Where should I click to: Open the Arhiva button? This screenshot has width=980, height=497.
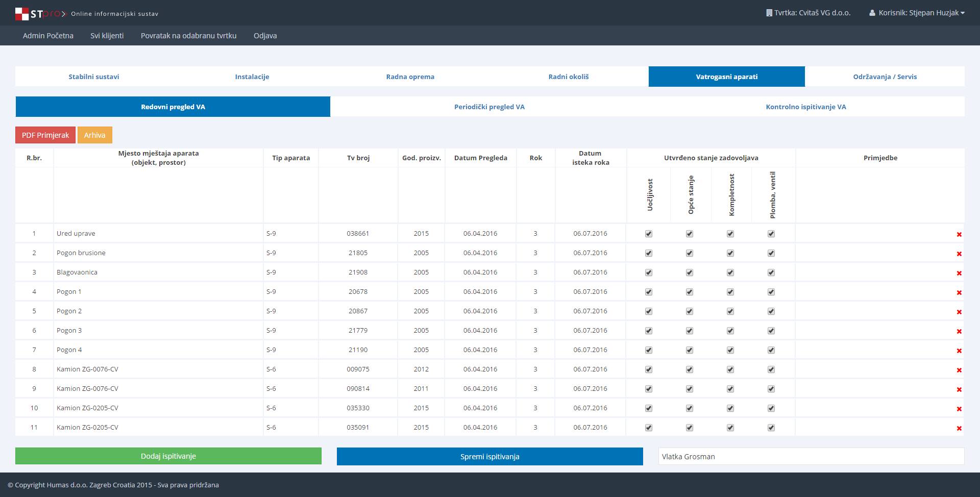point(95,135)
